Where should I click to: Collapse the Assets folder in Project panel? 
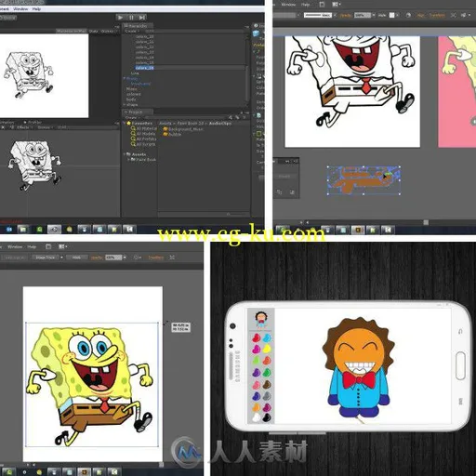click(125, 154)
